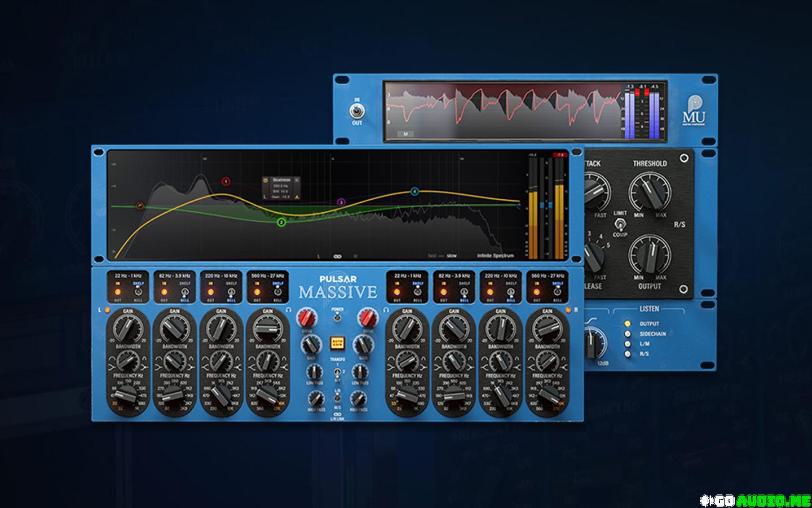812x508 pixels.
Task: Select green EQ node 2 on the curve
Action: pos(281,222)
